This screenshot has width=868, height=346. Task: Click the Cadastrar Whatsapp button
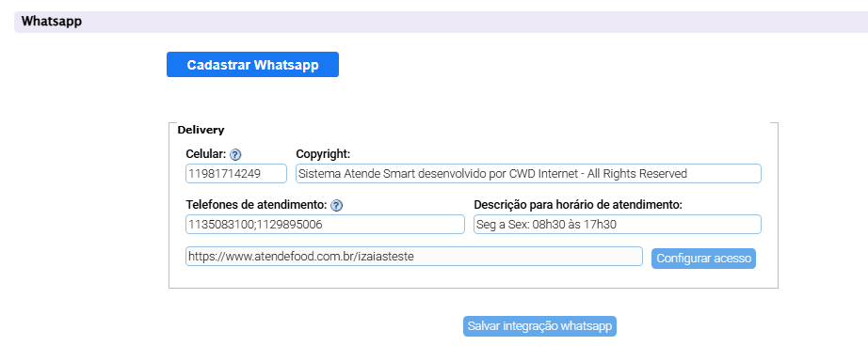pos(252,65)
